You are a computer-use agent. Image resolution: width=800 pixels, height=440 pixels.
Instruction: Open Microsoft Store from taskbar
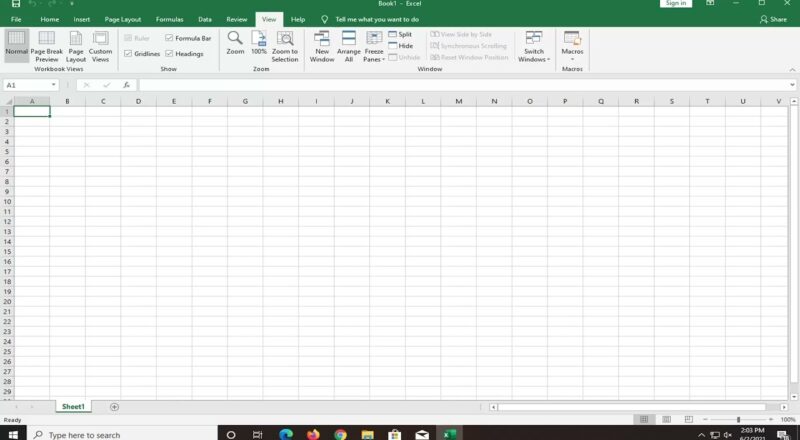pos(394,434)
